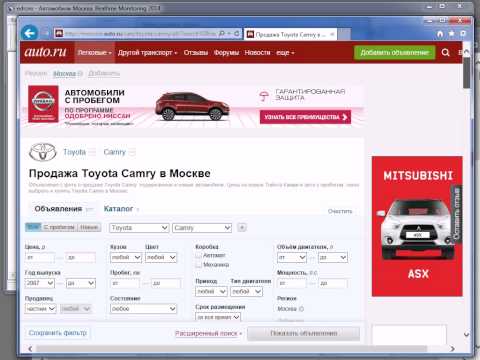480x360 pixels.
Task: Click the up arrow of the vertical scrollbar
Action: [x=466, y=52]
